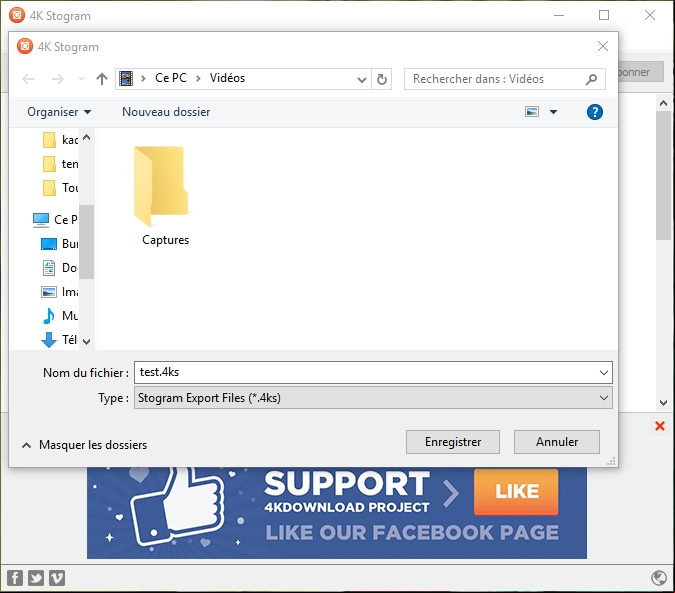This screenshot has height=593, width=675.
Task: Click the main window scrollbar up arrow
Action: (663, 103)
